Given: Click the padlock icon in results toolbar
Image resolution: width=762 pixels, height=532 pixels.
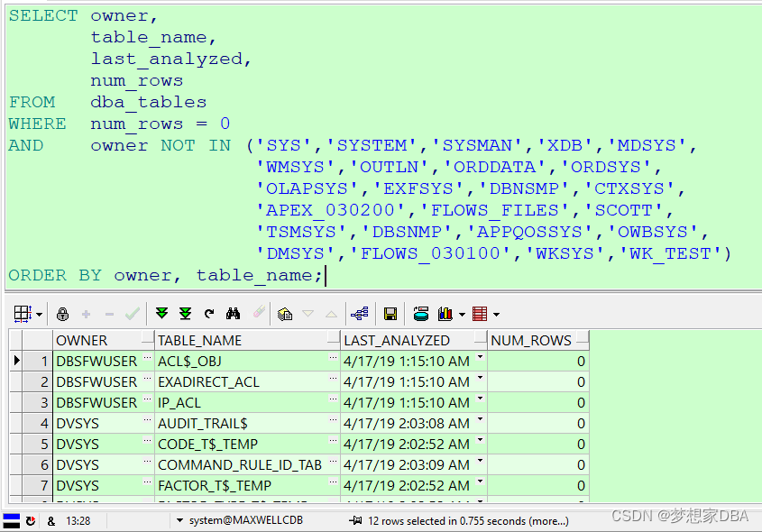Looking at the screenshot, I should point(62,311).
